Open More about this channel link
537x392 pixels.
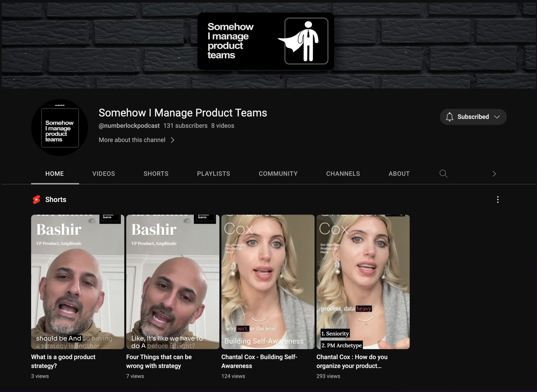132,140
